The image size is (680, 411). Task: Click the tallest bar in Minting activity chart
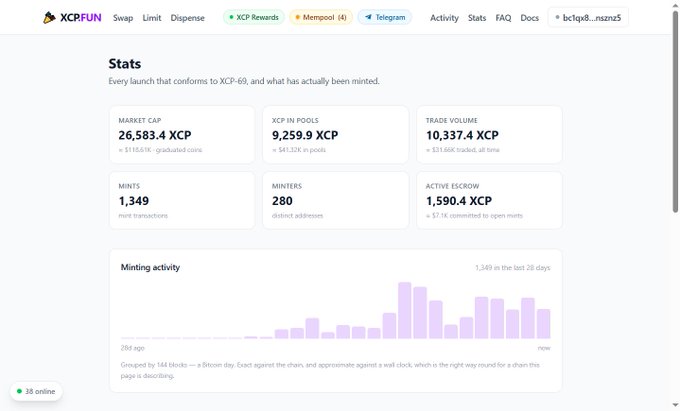[x=405, y=310]
